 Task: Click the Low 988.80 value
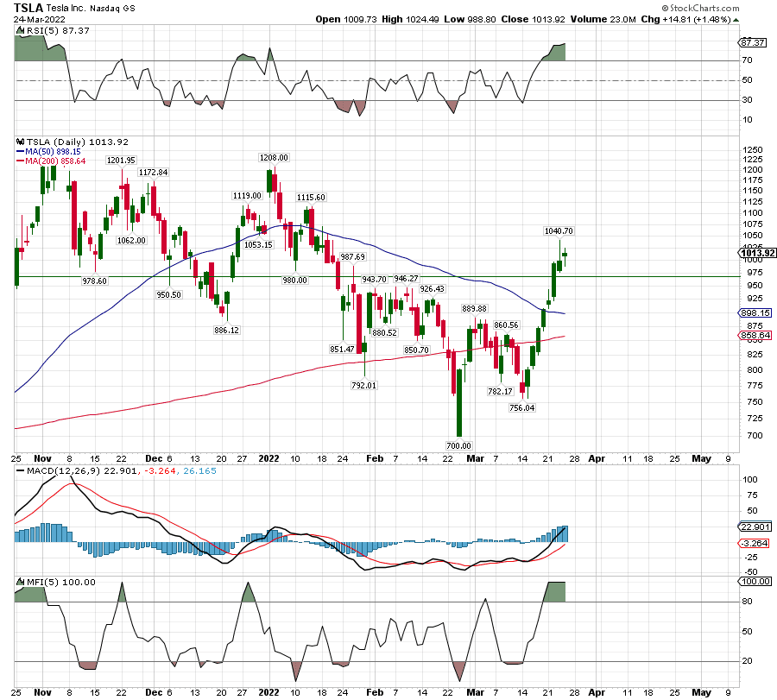pyautogui.click(x=470, y=19)
